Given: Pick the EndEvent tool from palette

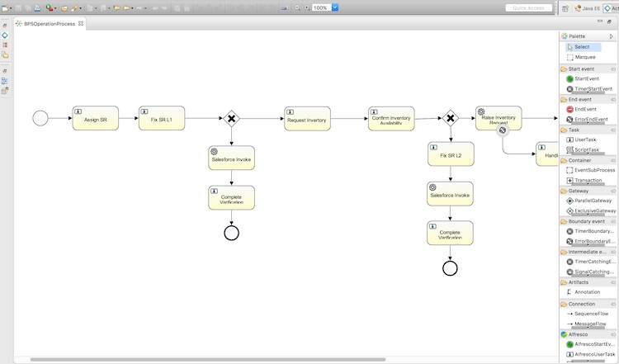Looking at the screenshot, I should pyautogui.click(x=584, y=109).
